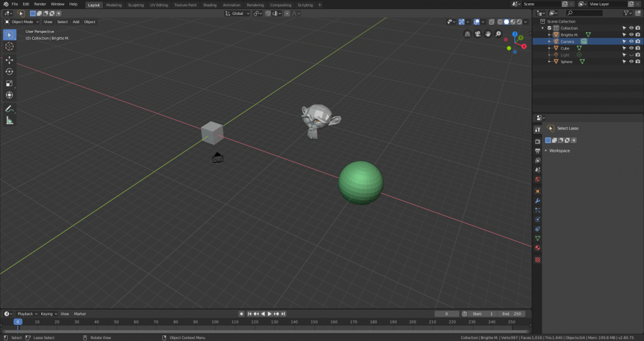Click frame 100 on the timeline ruler

215,322
